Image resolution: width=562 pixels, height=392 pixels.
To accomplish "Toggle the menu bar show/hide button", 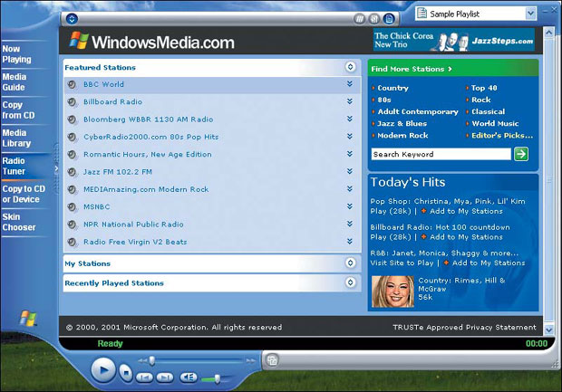I will click(x=72, y=19).
